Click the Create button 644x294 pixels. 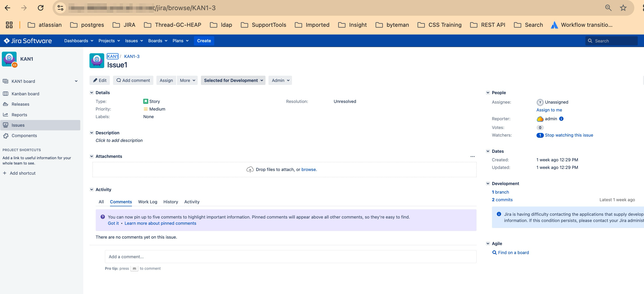tap(204, 41)
